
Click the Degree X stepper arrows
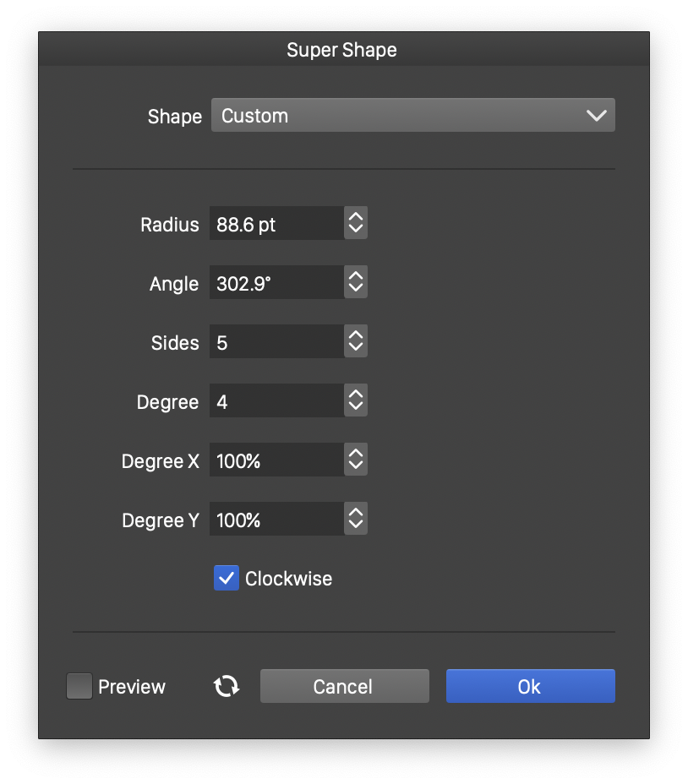point(356,460)
